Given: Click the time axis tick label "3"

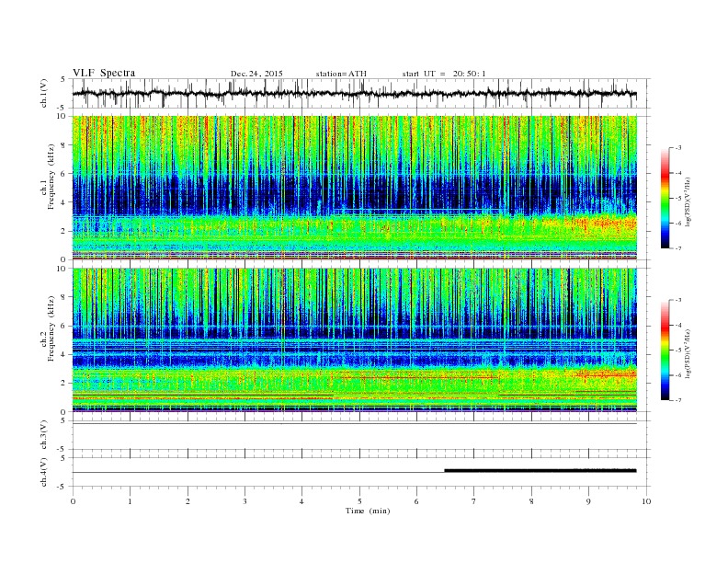Looking at the screenshot, I should click(245, 501).
